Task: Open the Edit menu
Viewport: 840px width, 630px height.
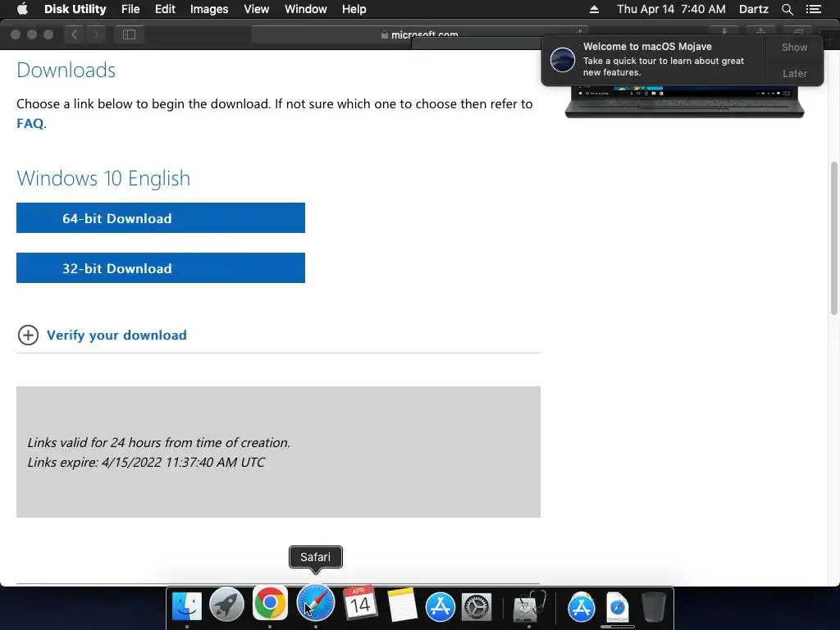Action: 165,9
